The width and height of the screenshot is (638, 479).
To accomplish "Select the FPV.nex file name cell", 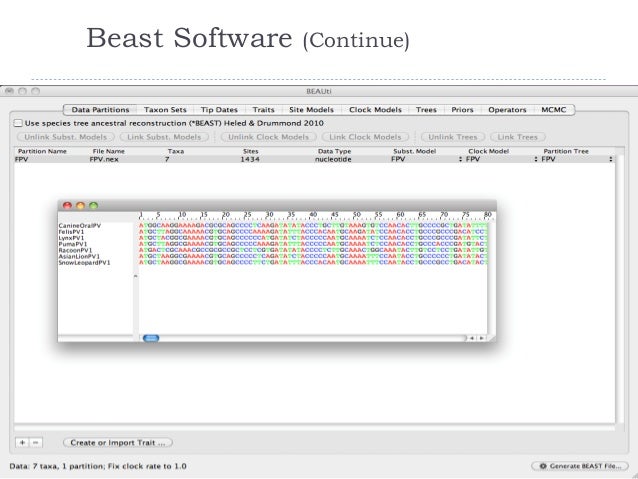I will [x=104, y=159].
